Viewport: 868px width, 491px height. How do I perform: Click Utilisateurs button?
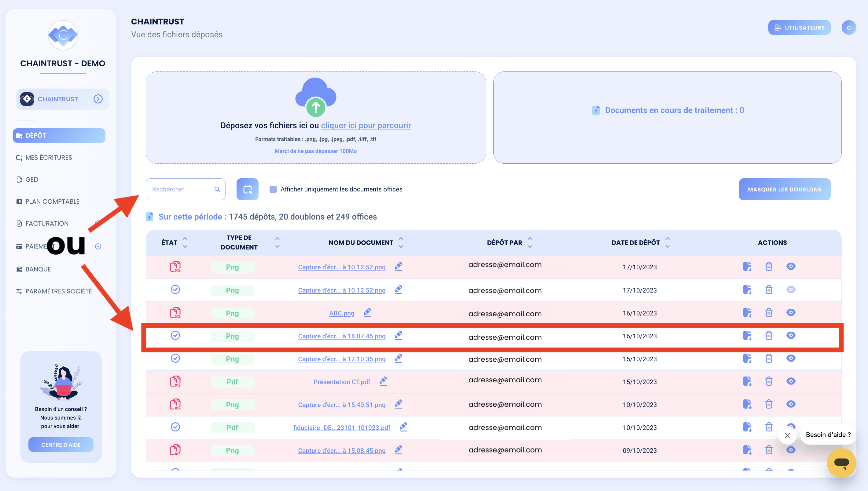(799, 28)
